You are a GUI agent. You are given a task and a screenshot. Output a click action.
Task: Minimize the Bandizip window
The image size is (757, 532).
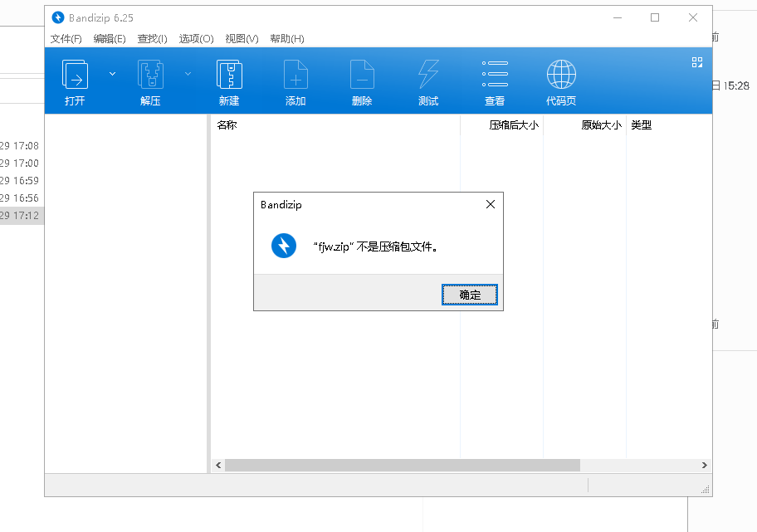[x=618, y=18]
